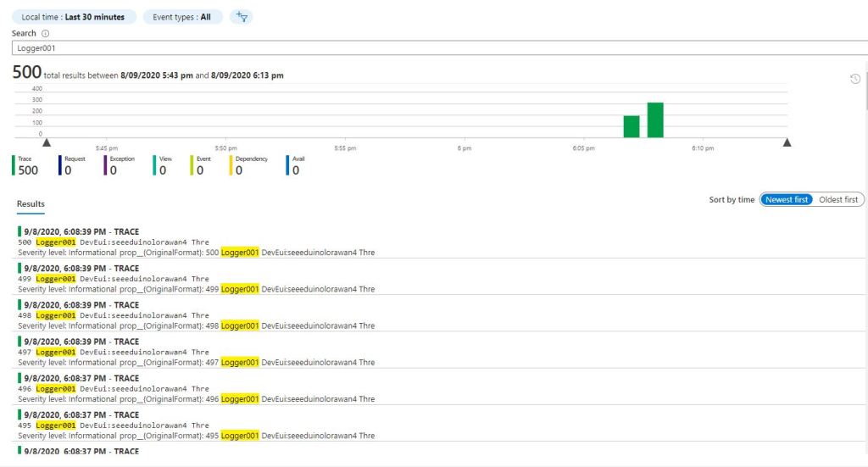
Task: Open the Event types All filter
Action: [x=181, y=17]
